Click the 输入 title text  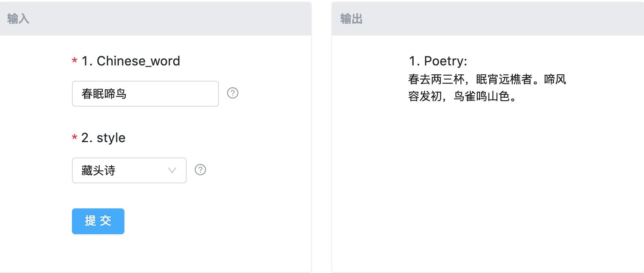[x=18, y=19]
